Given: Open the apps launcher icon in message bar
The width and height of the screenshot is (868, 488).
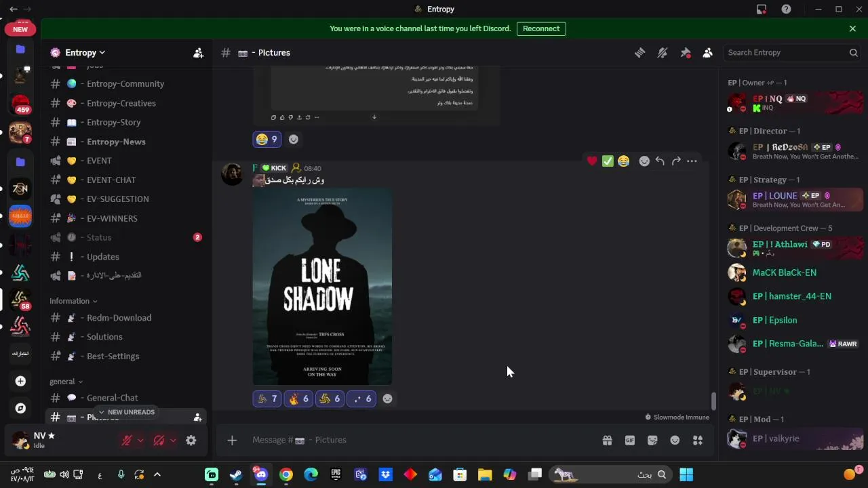Looking at the screenshot, I should click(698, 441).
